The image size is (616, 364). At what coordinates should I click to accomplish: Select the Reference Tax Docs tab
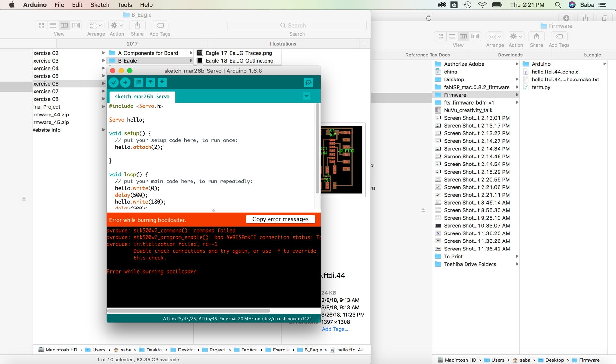coord(428,55)
